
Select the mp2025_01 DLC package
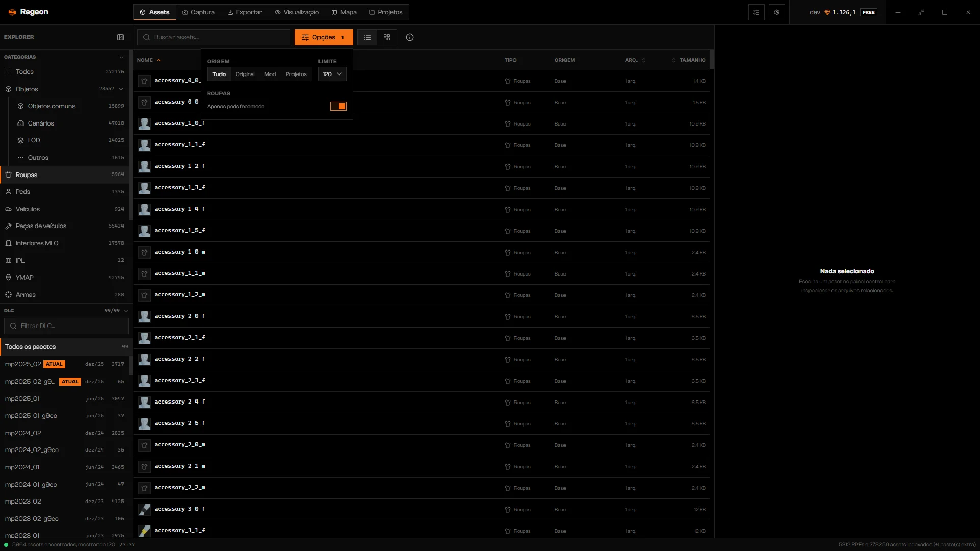pos(64,399)
